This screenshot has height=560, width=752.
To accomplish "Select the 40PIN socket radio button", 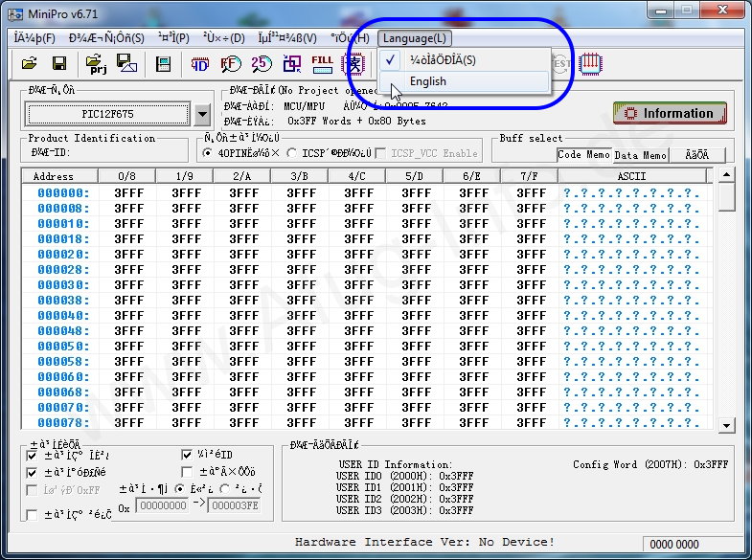I will [207, 153].
